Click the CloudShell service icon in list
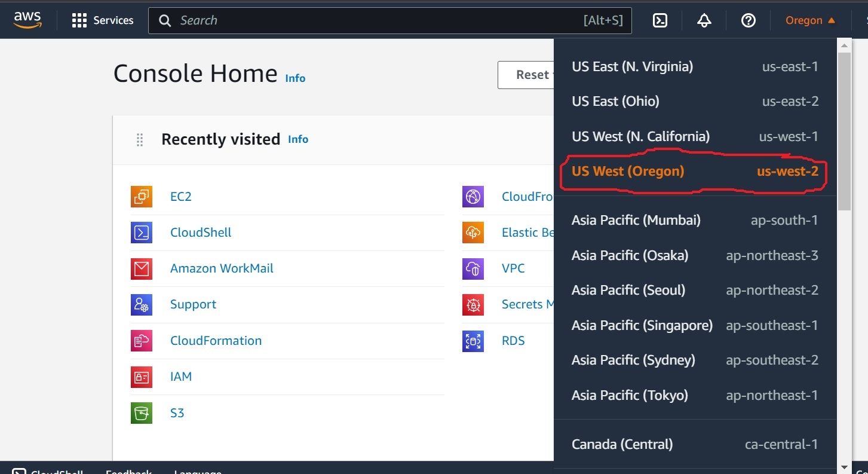This screenshot has width=868, height=474. point(142,233)
